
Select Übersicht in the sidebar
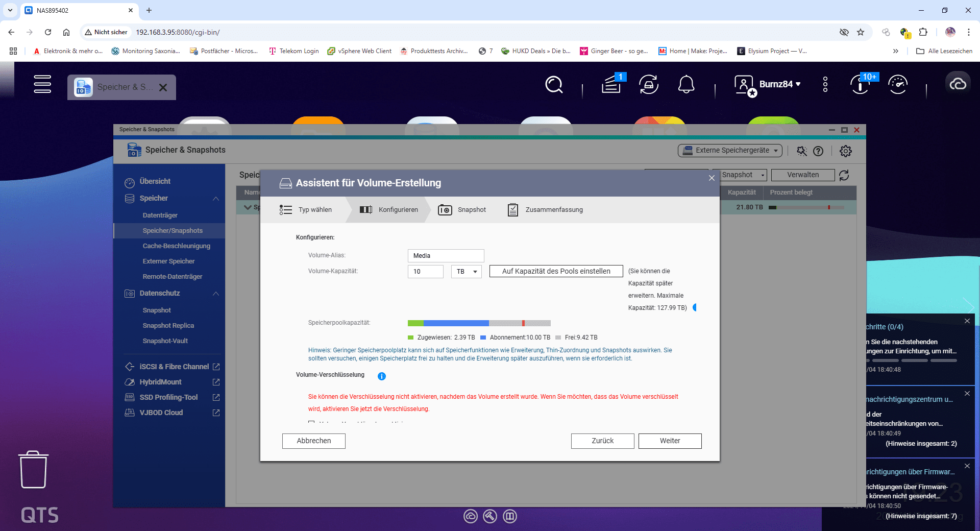click(155, 181)
